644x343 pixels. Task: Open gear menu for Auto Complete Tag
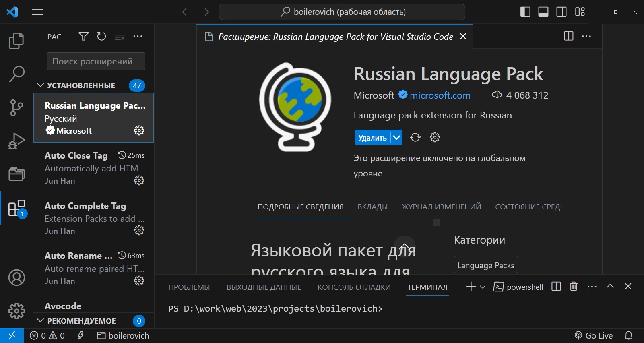coord(139,230)
